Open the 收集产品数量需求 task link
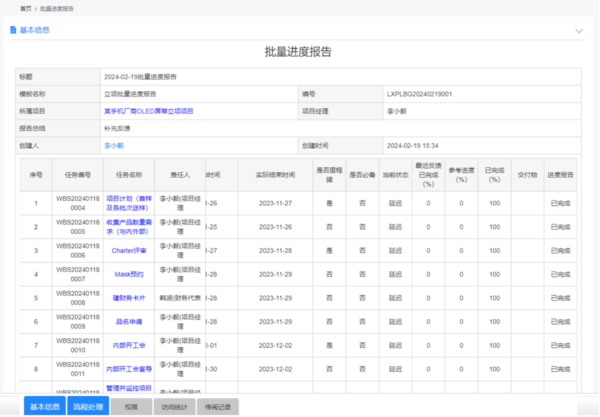Viewport: 600px width, 417px height. [x=128, y=227]
